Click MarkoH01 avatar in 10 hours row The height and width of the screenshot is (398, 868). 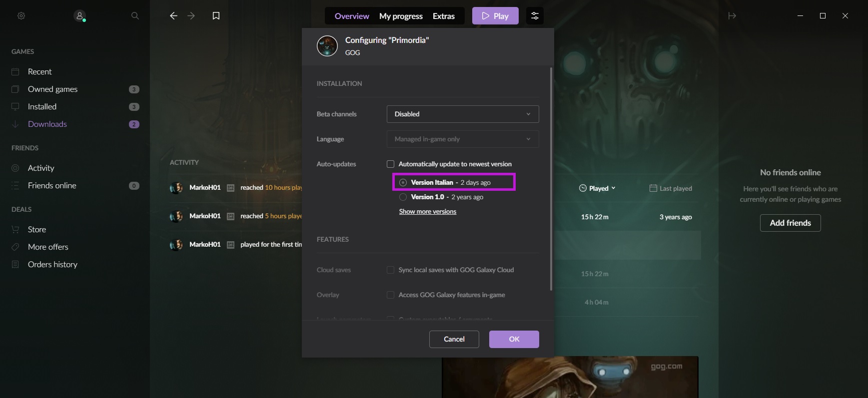pos(176,188)
